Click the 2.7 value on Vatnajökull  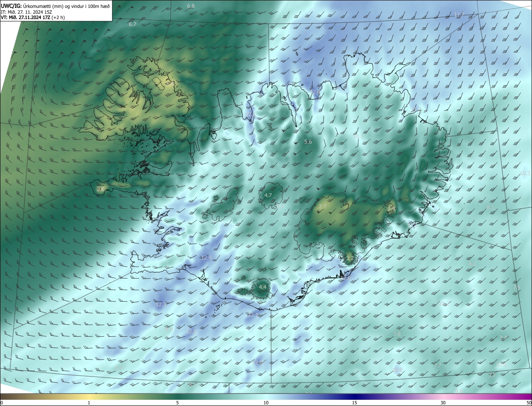tap(322, 206)
